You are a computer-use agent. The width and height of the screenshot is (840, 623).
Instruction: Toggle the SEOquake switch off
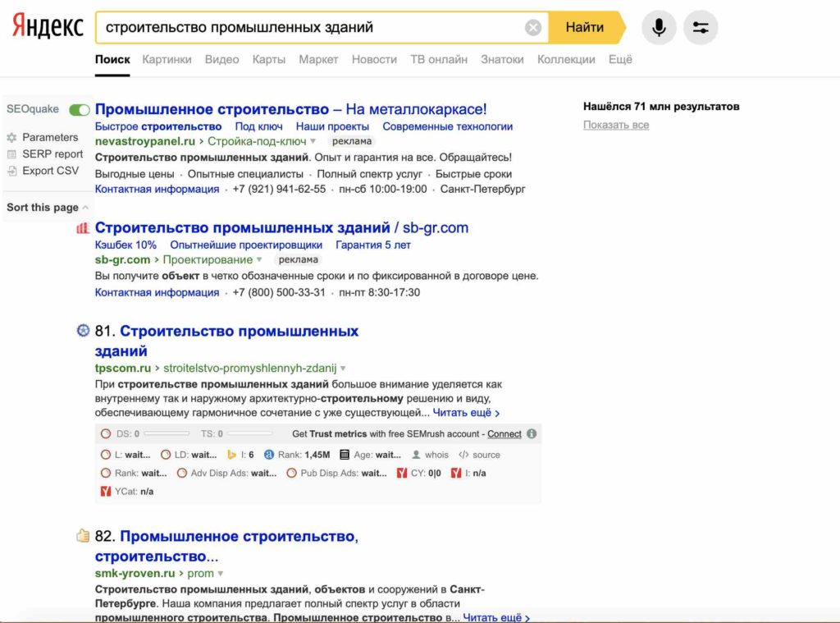pyautogui.click(x=80, y=110)
